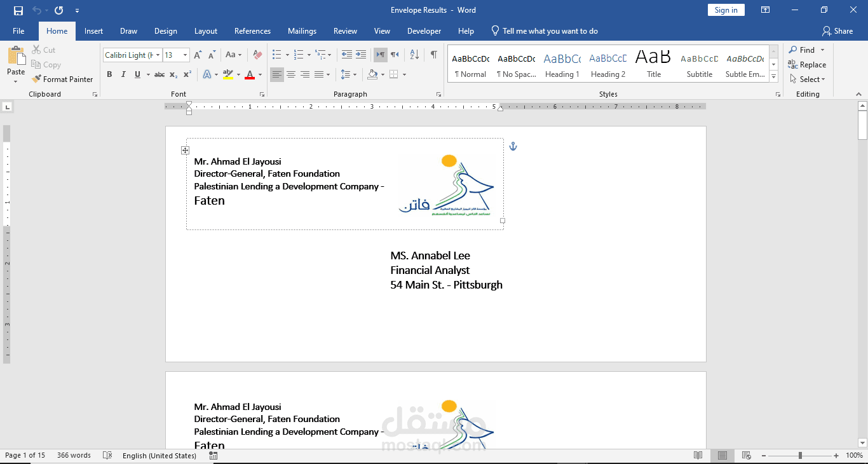
Task: Switch to the Mailings tab
Action: click(302, 31)
